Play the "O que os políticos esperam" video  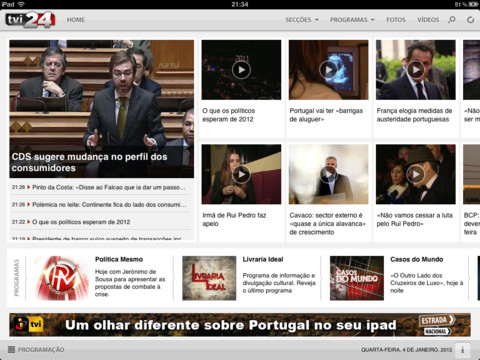coord(241,70)
